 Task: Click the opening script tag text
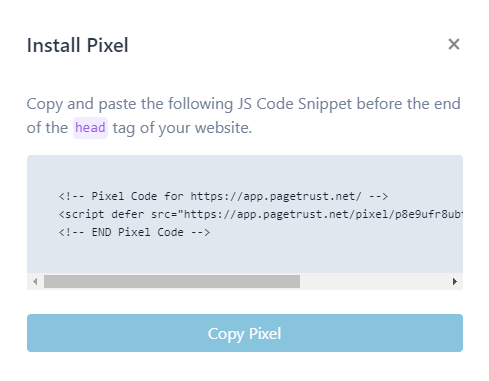point(81,214)
